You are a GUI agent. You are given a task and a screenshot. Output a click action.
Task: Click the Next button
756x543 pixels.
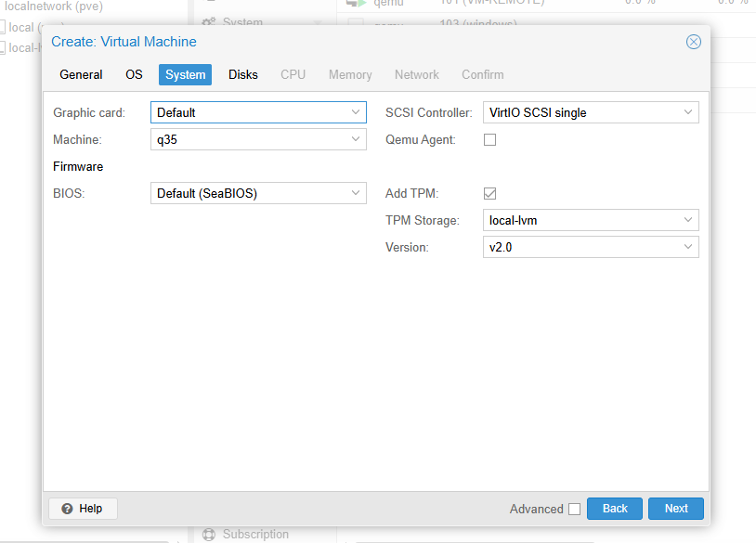(x=676, y=509)
